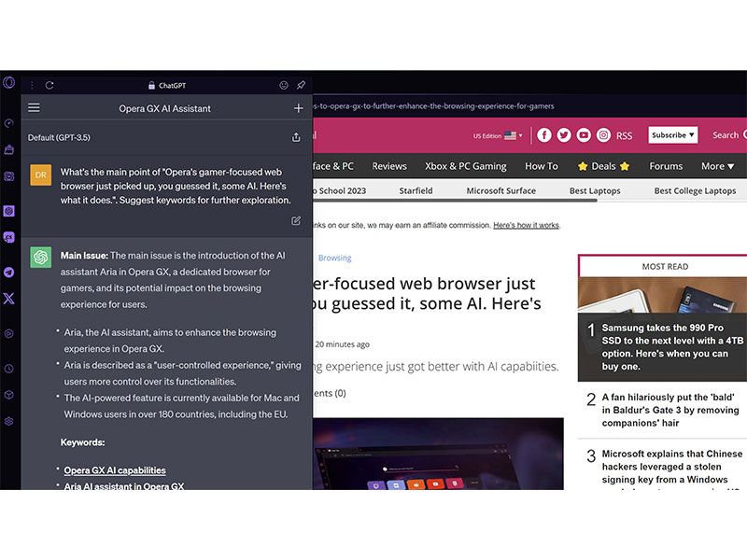The height and width of the screenshot is (560, 747).
Task: Open the Browsing category breadcrumb
Action: pyautogui.click(x=335, y=258)
